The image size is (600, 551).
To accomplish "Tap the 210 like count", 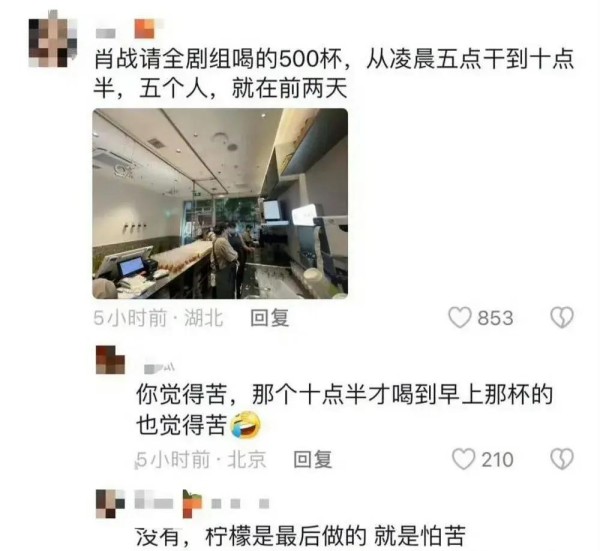I will click(497, 460).
